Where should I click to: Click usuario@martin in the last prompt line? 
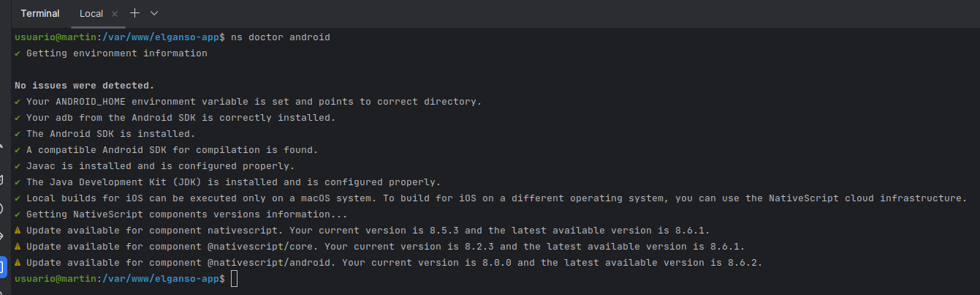pyautogui.click(x=56, y=278)
